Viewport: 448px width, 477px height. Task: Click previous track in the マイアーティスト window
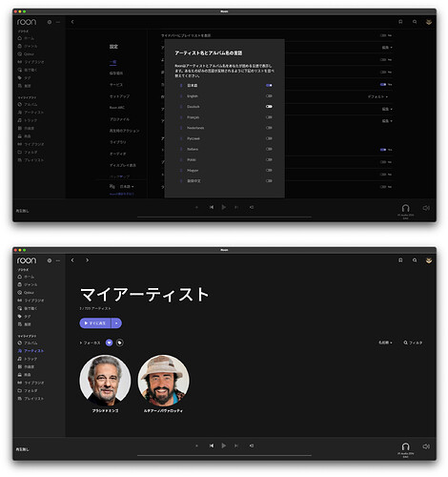pyautogui.click(x=212, y=446)
